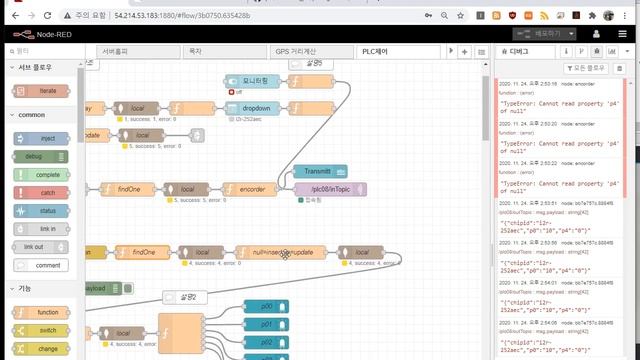Open the browser zoom magnifier icon
640x360 pixels.
coord(444,16)
